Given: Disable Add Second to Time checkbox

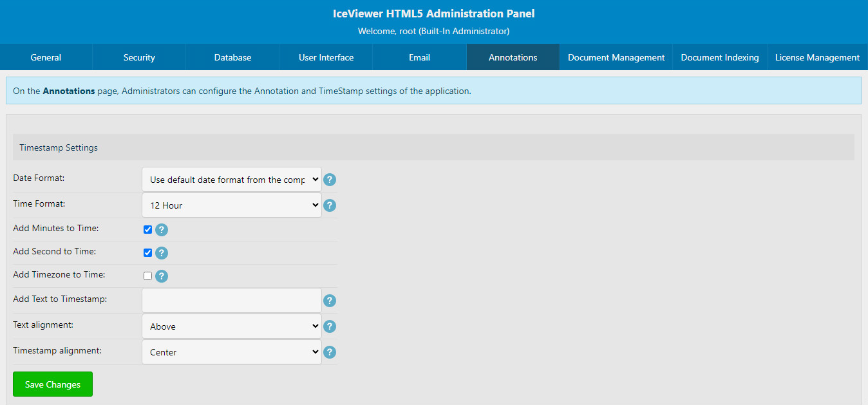Looking at the screenshot, I should click(x=147, y=253).
